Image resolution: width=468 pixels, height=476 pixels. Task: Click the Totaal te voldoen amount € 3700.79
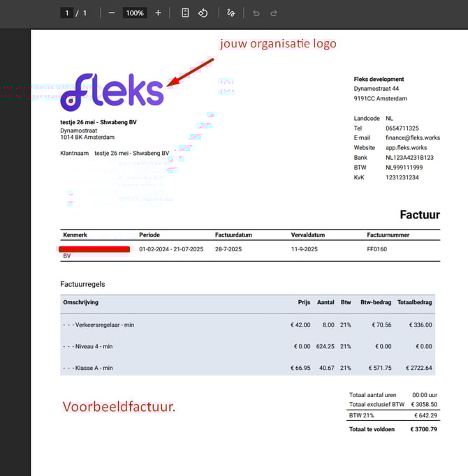pyautogui.click(x=423, y=429)
